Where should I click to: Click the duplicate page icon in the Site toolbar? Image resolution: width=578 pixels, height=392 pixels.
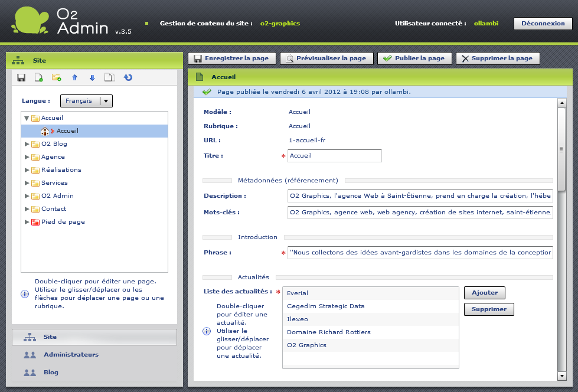click(x=109, y=77)
